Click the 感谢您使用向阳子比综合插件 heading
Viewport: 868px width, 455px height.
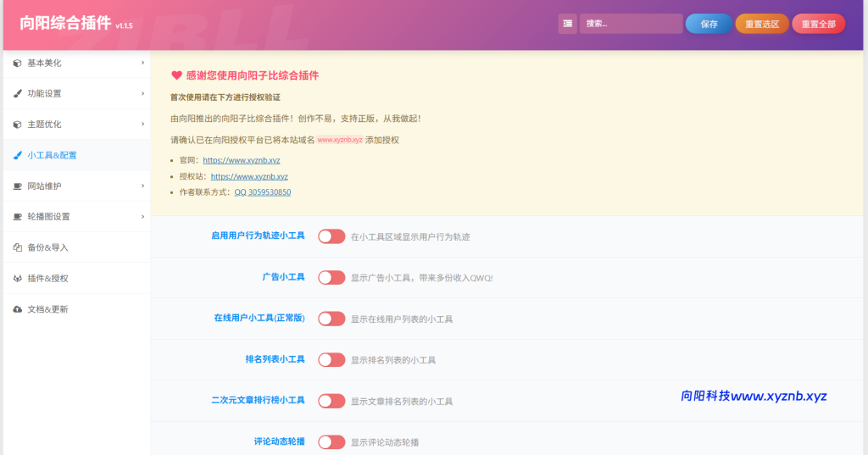pos(253,75)
